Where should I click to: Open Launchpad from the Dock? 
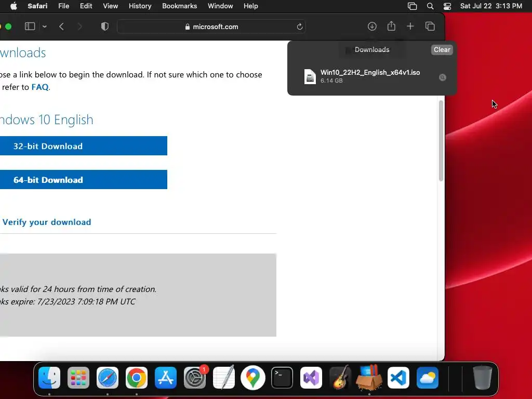click(78, 378)
